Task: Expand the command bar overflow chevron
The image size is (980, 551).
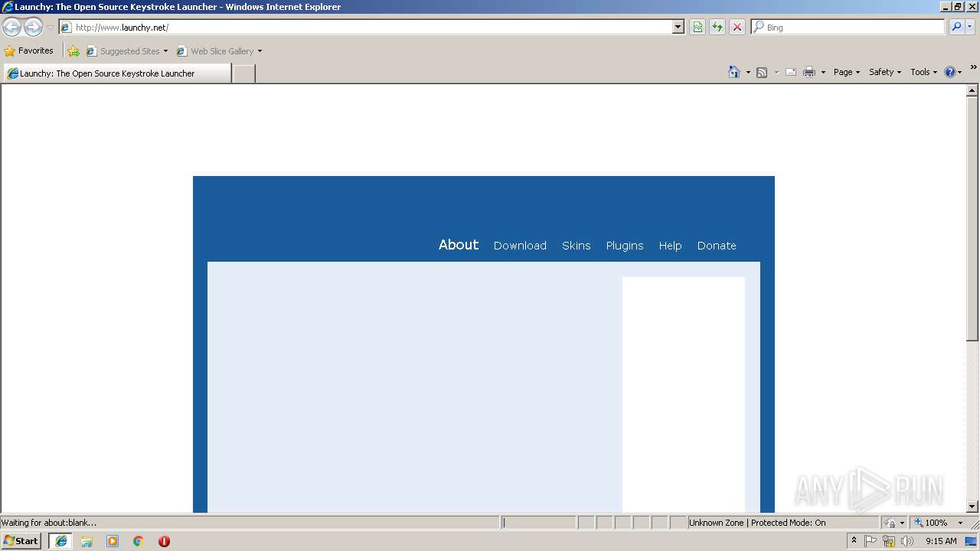Action: pos(973,67)
